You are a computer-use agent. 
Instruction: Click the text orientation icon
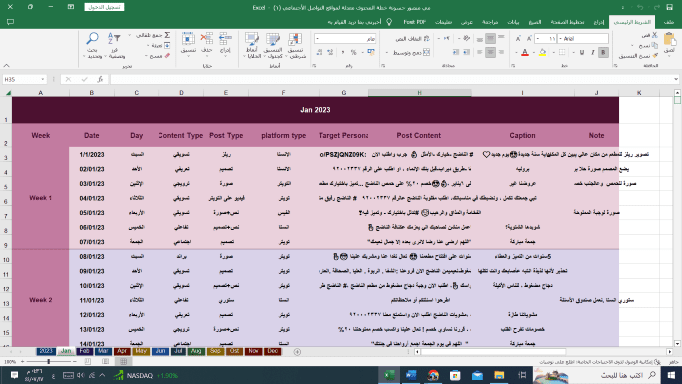pyautogui.click(x=467, y=39)
